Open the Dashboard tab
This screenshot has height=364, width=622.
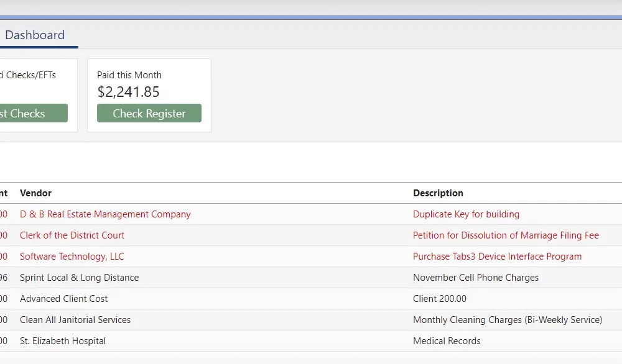tap(35, 35)
